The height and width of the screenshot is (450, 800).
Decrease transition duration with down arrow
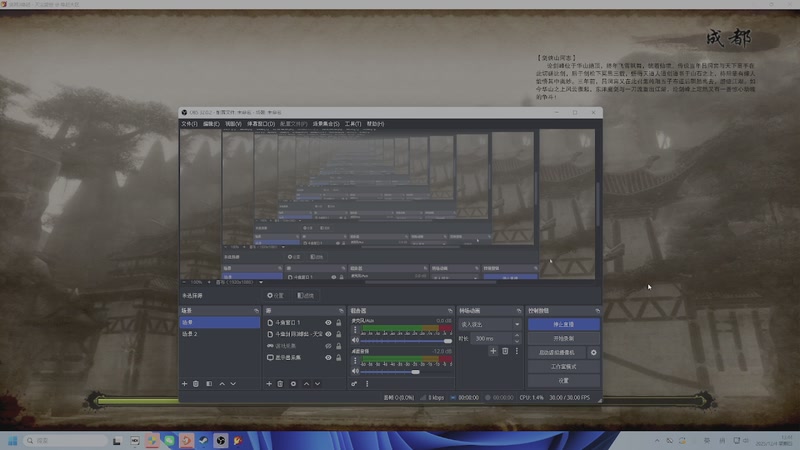517,341
